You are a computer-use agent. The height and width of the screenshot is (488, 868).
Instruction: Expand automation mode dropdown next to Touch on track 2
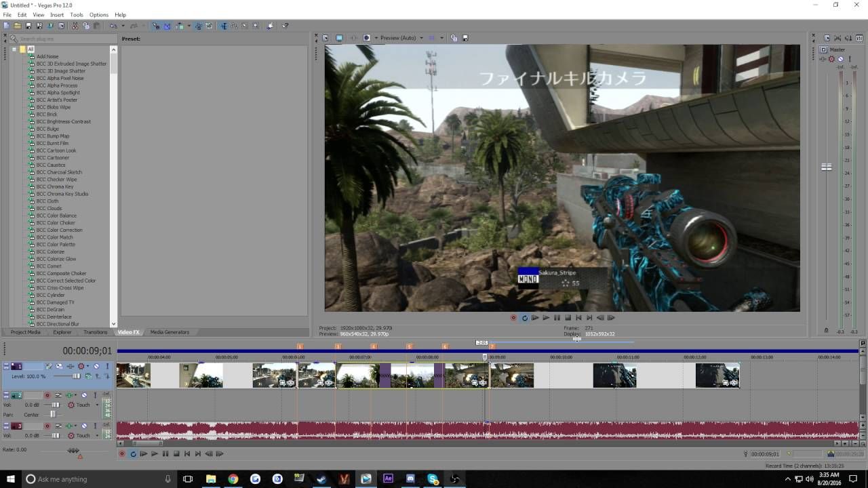pyautogui.click(x=97, y=405)
